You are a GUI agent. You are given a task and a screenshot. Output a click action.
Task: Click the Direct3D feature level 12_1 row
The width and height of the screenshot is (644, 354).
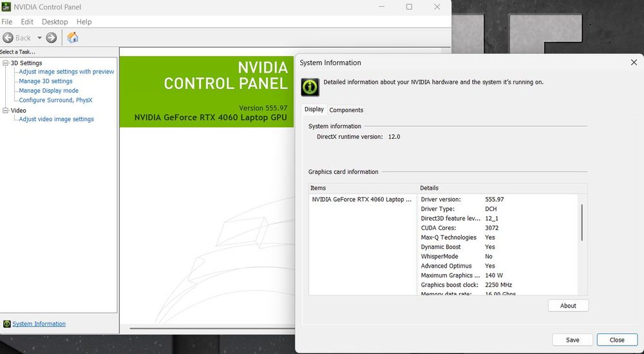click(498, 218)
